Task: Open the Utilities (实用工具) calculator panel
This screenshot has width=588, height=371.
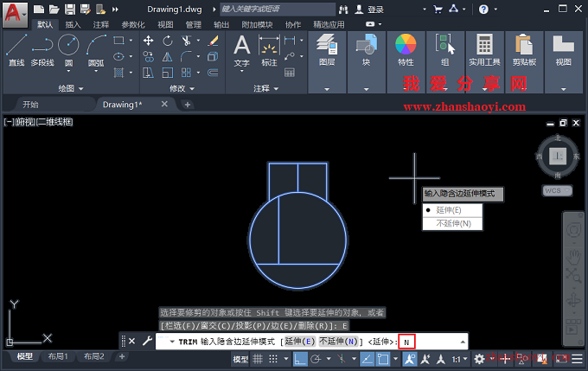Action: pyautogui.click(x=484, y=51)
